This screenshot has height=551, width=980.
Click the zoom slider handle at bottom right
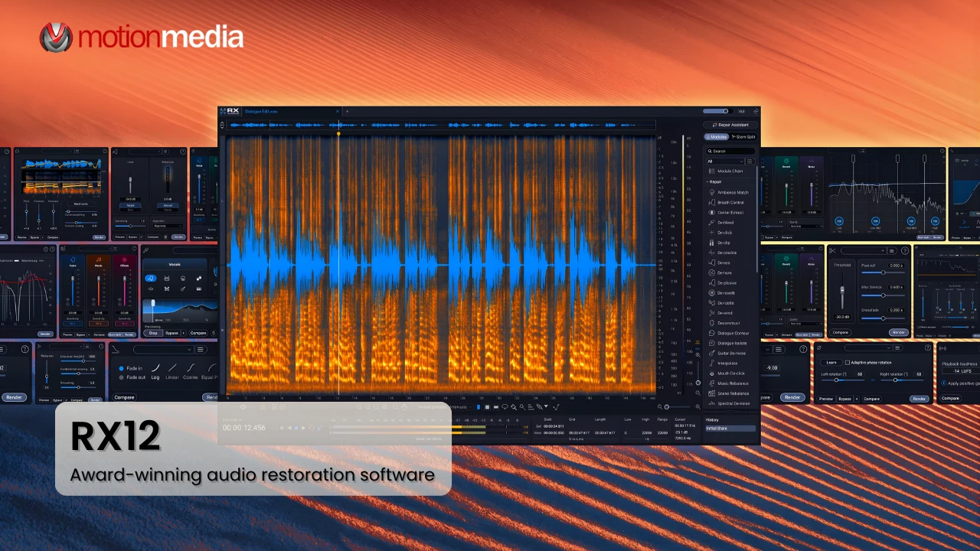[666, 406]
